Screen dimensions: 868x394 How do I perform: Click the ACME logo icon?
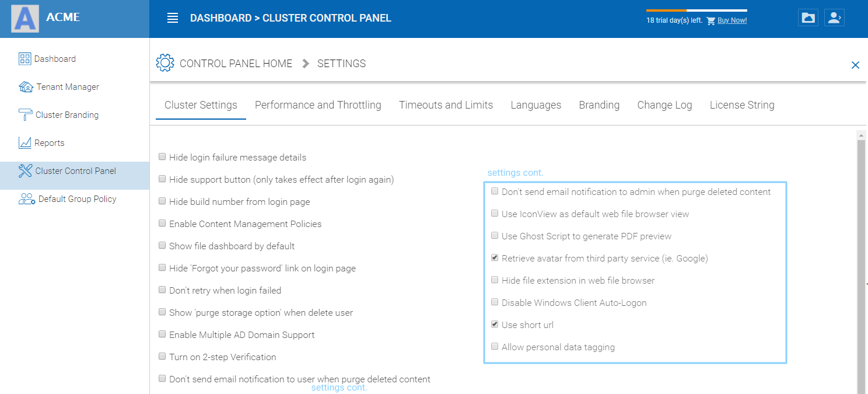click(x=25, y=18)
